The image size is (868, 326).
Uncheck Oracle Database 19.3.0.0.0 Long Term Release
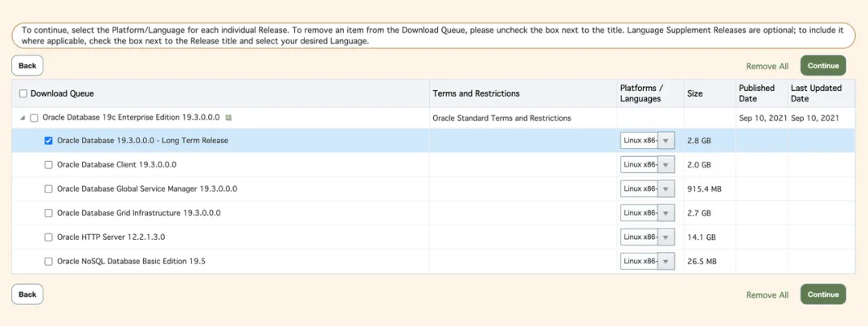(48, 141)
